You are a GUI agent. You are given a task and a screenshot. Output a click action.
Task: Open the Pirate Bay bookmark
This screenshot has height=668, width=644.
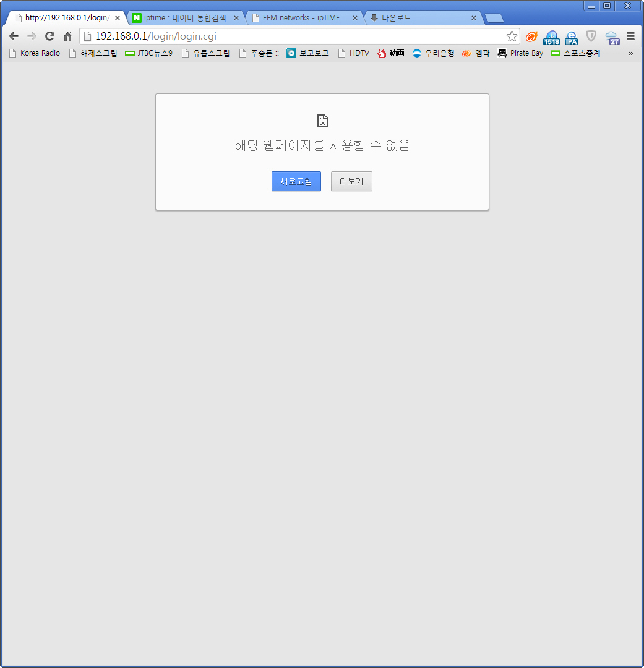coord(520,53)
